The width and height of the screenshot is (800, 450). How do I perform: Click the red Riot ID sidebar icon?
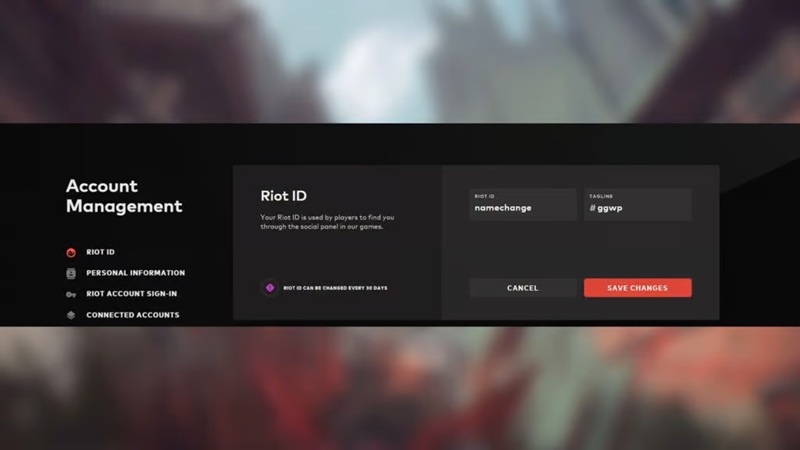(x=71, y=252)
